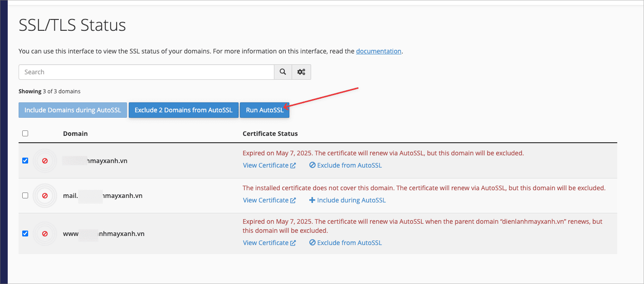
Task: Click the red status icon for the mail domain
Action: click(x=45, y=196)
